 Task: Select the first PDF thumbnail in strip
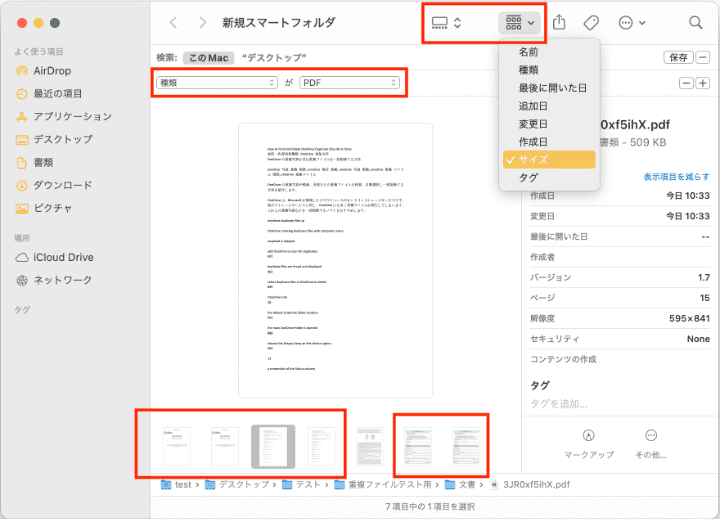pos(177,445)
